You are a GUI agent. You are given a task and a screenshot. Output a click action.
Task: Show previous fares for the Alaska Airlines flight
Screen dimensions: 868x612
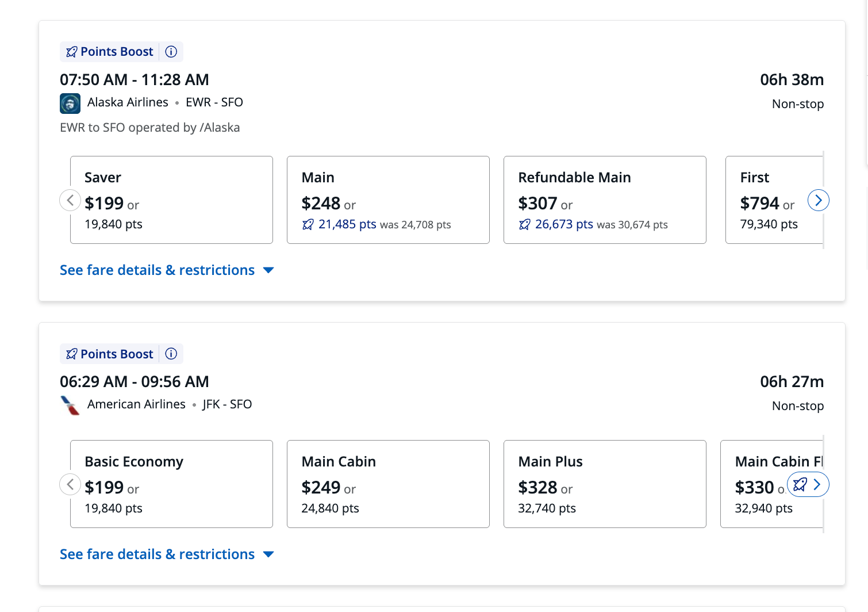(x=70, y=200)
